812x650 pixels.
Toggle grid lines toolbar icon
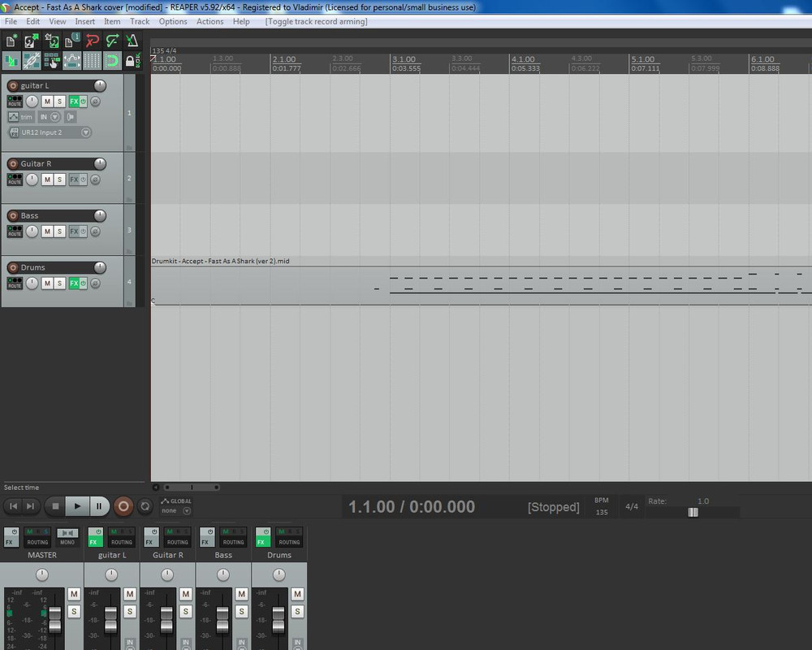pos(92,61)
